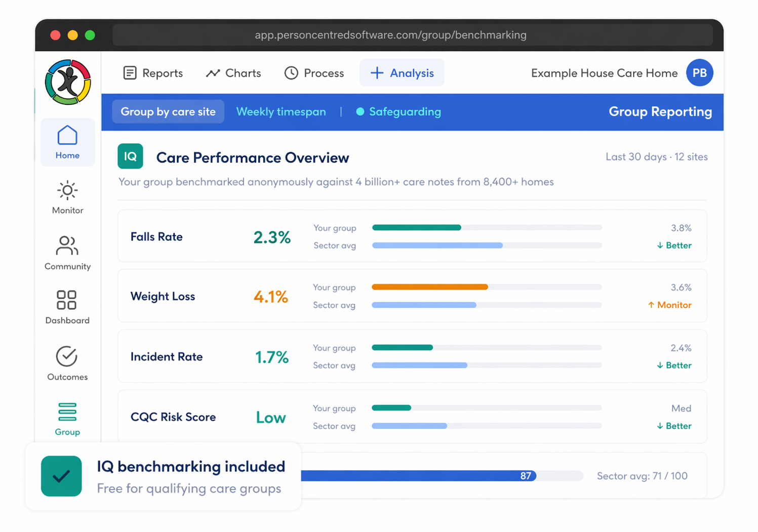Open the Home sidebar icon

coord(67,136)
